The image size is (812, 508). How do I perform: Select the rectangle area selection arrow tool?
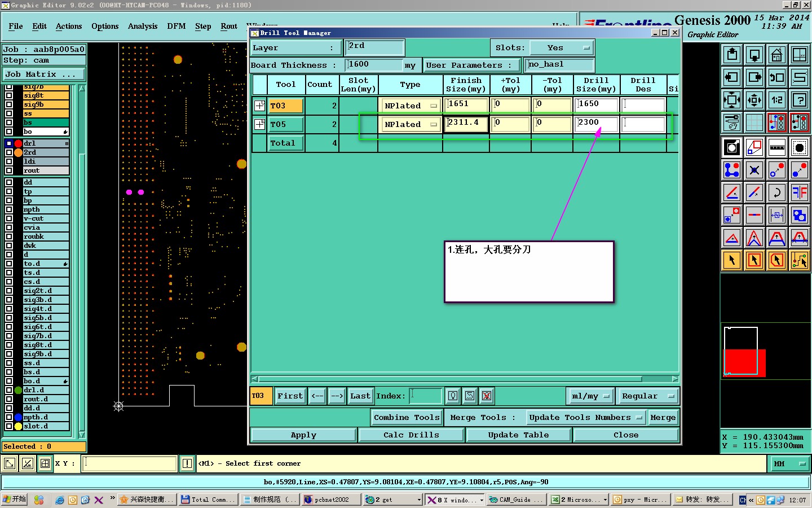(x=754, y=260)
